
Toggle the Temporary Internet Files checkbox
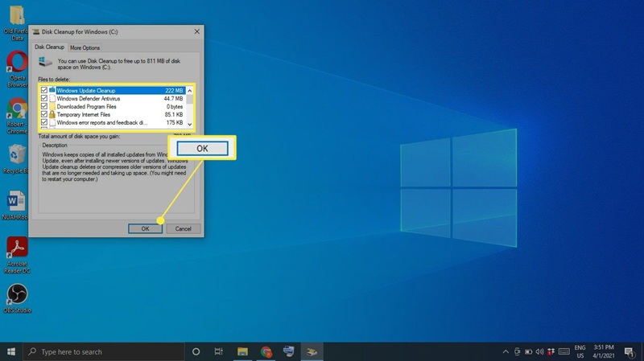click(x=44, y=115)
